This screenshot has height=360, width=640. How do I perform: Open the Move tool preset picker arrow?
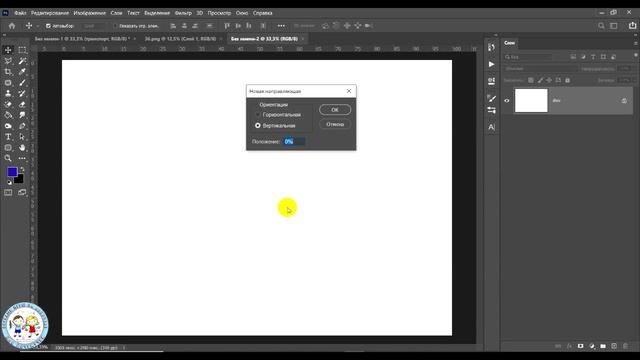click(38, 26)
